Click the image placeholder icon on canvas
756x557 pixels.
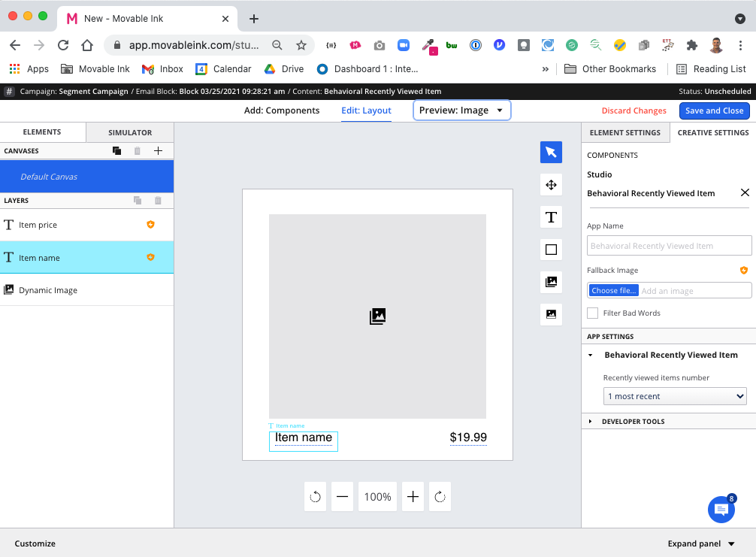pyautogui.click(x=377, y=316)
